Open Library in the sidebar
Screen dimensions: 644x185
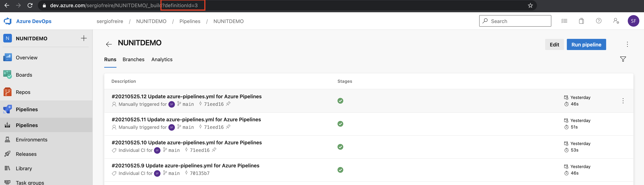click(x=46, y=168)
